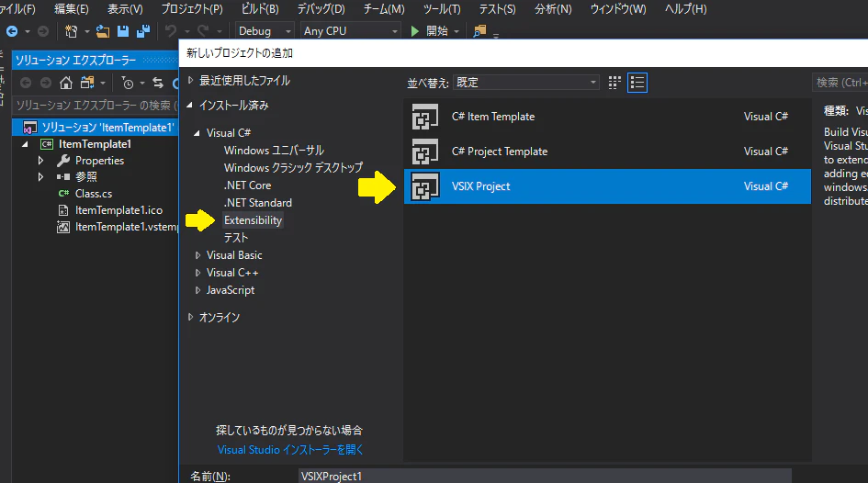
Task: Open the New Project dropdown arrow
Action: pyautogui.click(x=86, y=31)
